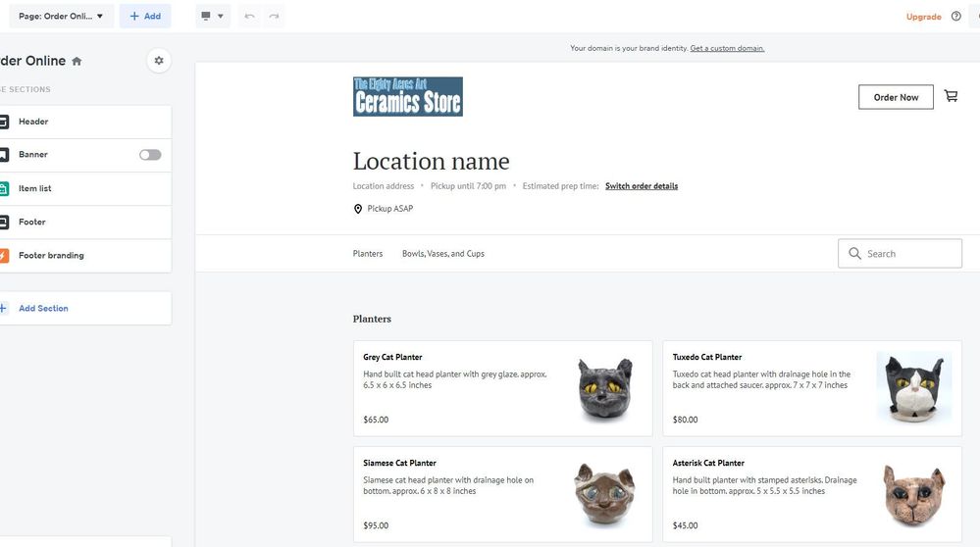Viewport: 980px width, 547px height.
Task: Select the Planters category tab
Action: point(368,254)
